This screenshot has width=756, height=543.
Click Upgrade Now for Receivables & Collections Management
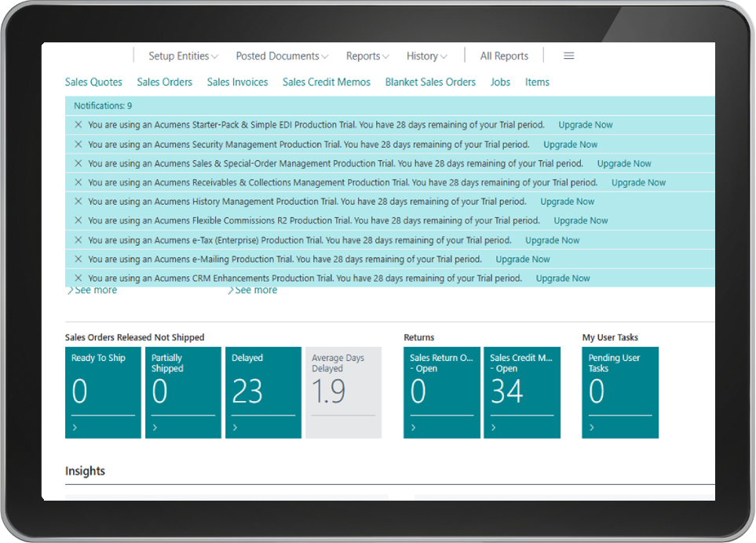click(x=638, y=182)
